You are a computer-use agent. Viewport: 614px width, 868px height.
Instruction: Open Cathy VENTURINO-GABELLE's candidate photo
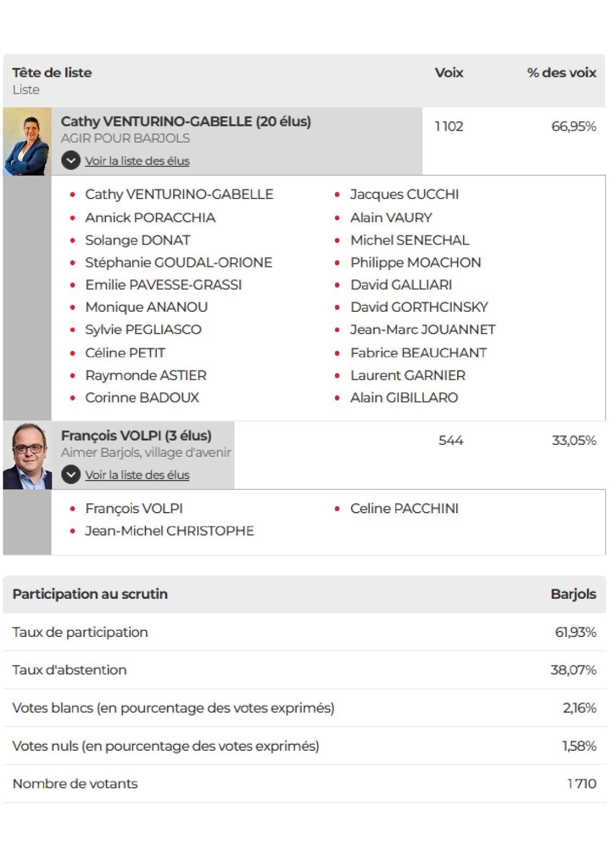pyautogui.click(x=27, y=142)
